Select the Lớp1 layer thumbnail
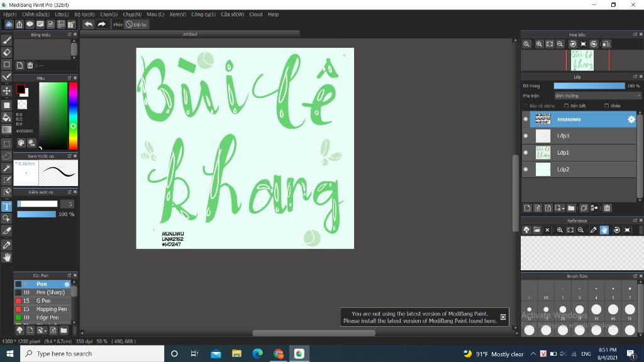Viewport: 644px width, 362px height. [x=543, y=153]
